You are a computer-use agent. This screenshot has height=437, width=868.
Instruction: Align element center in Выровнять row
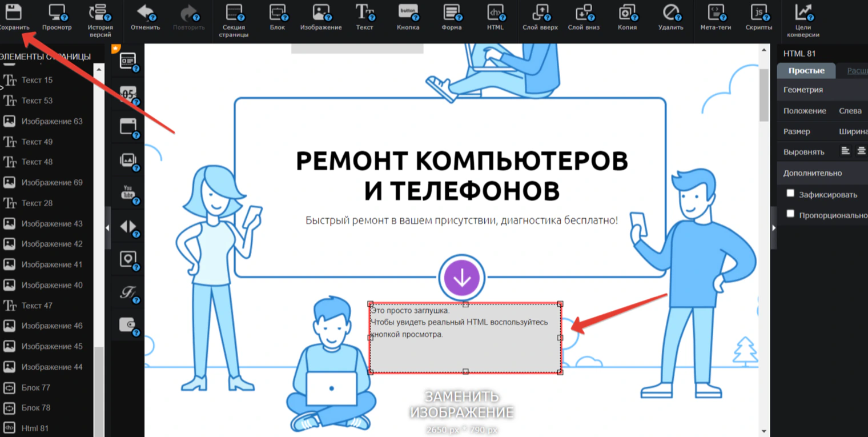[861, 151]
